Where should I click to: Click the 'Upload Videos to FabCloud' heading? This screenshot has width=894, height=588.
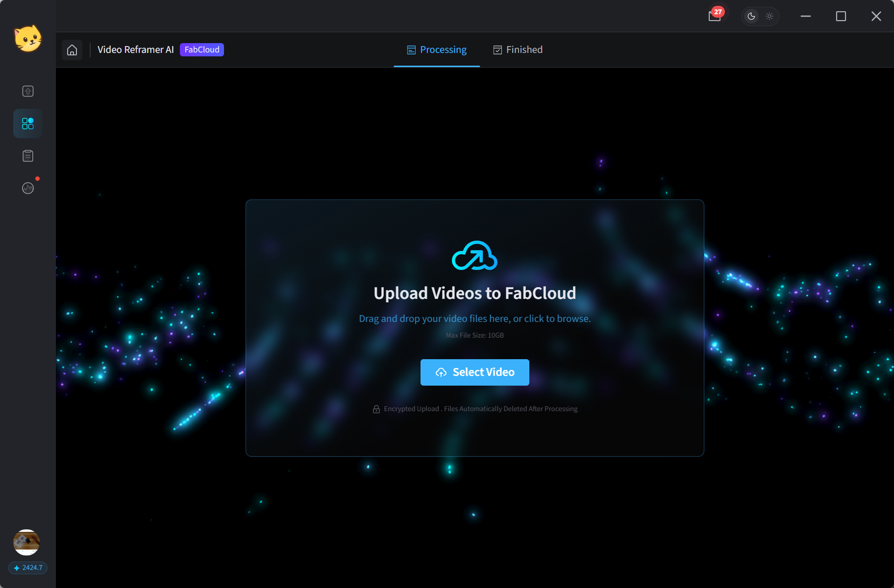(x=475, y=293)
